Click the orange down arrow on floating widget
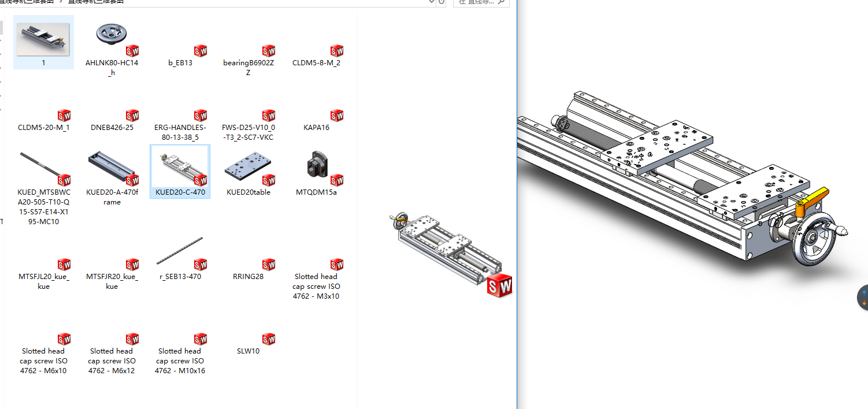Viewport: 868px width, 409px height. point(864,303)
